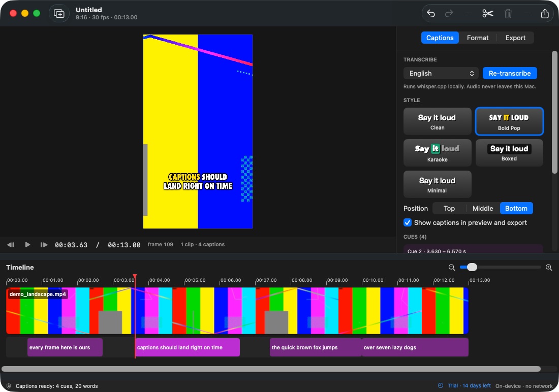Screen dimensions: 559x392
Task: Step back one frame
Action: [11, 244]
